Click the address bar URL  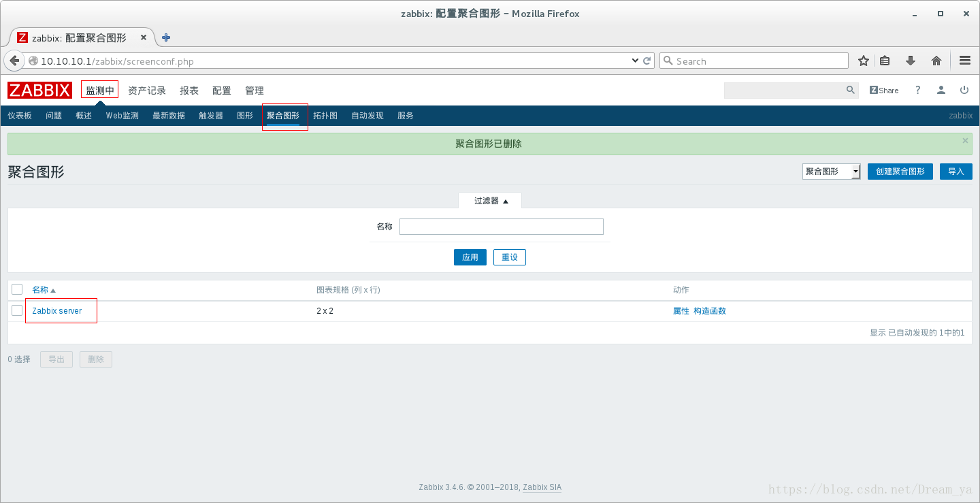pos(117,61)
